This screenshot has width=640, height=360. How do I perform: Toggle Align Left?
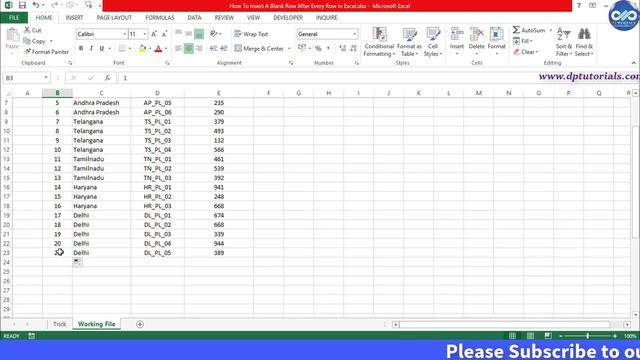178,49
